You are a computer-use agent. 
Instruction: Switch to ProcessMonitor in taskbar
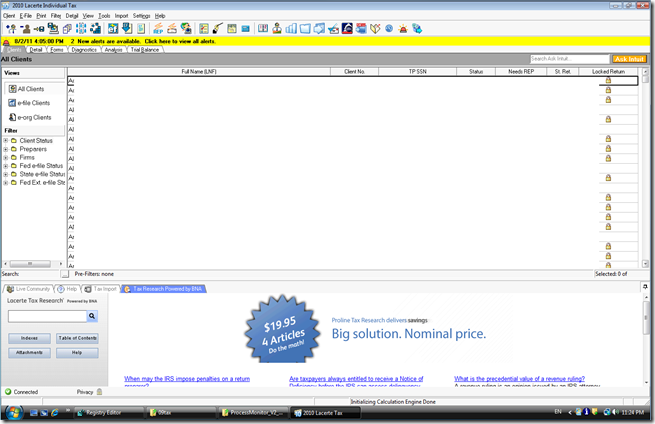pyautogui.click(x=254, y=413)
